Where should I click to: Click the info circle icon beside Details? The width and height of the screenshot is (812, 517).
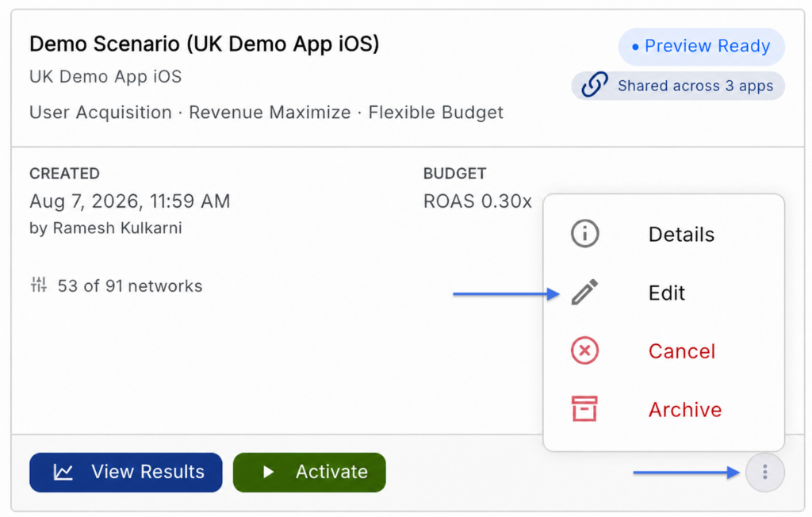584,234
